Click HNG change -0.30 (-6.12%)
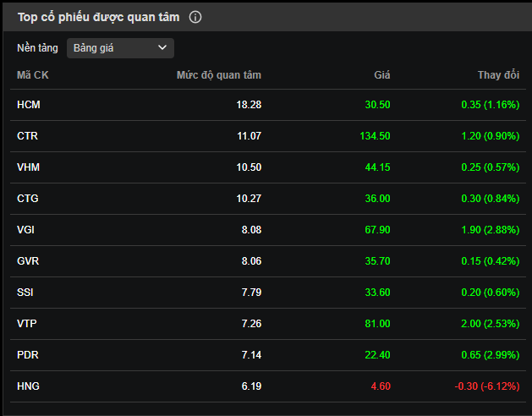 pyautogui.click(x=487, y=386)
